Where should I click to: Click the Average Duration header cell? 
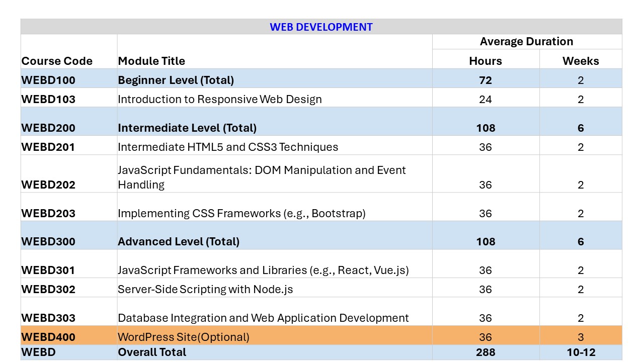click(x=526, y=42)
